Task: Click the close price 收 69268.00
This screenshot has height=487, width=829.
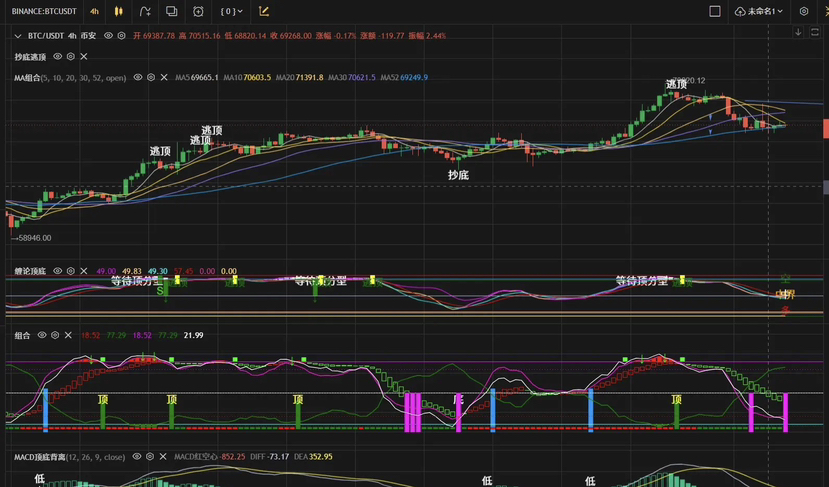Action: pyautogui.click(x=291, y=36)
